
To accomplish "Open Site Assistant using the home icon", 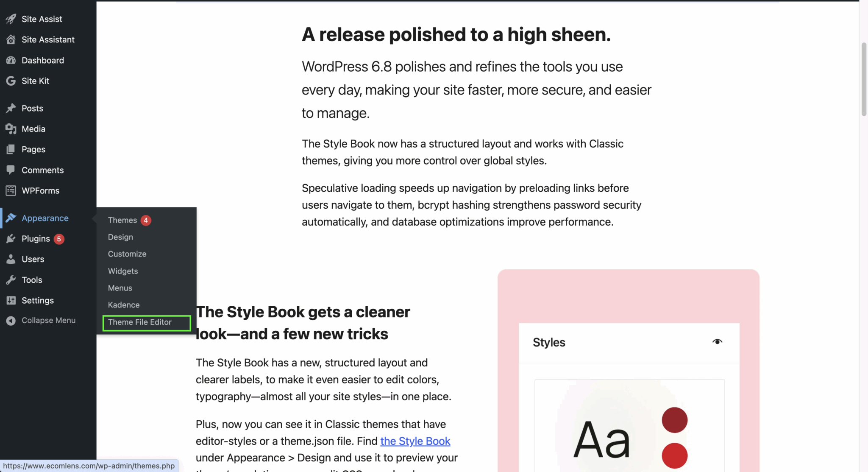I will coord(11,39).
